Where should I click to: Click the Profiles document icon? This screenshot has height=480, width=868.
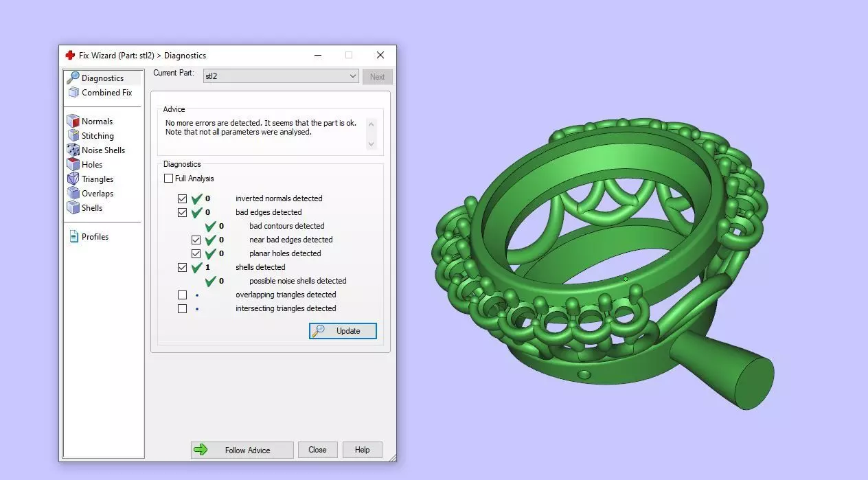[73, 237]
